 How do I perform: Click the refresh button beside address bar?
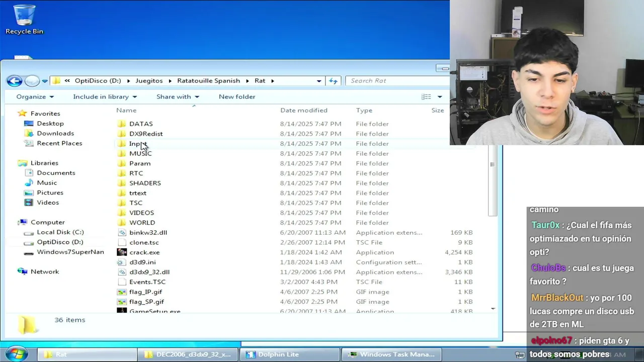(x=333, y=80)
